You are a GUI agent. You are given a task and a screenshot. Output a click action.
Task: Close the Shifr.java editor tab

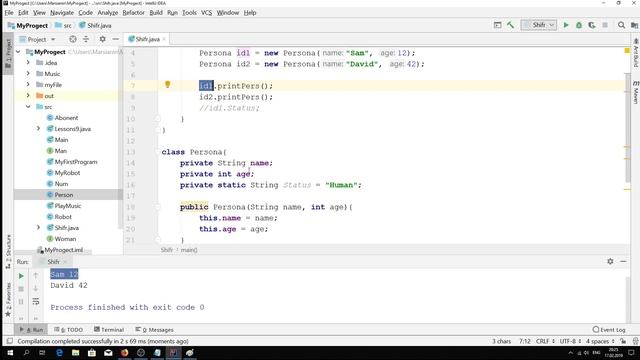(164, 39)
